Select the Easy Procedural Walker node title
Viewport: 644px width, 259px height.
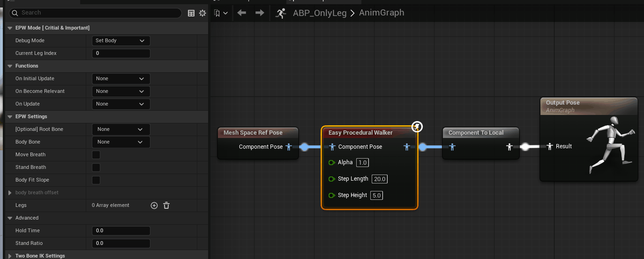(x=360, y=133)
